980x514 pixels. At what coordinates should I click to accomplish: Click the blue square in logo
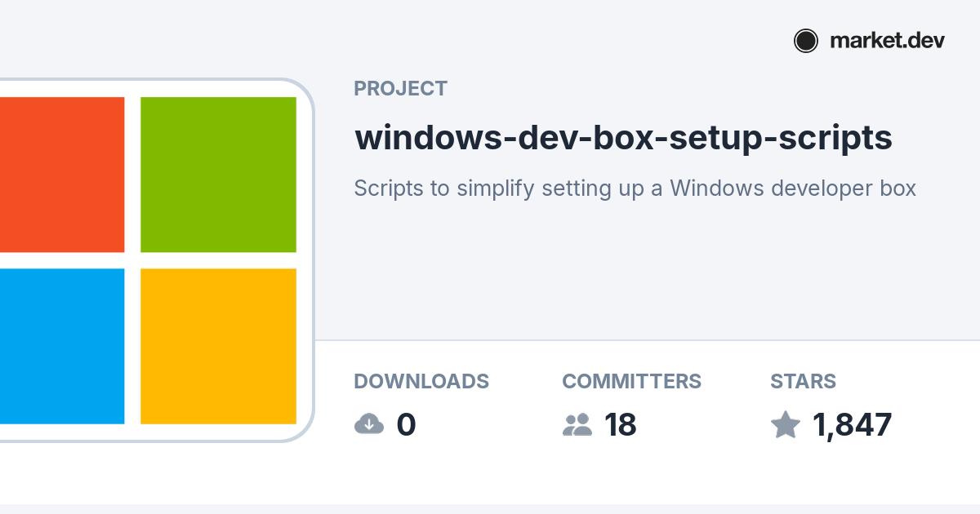[62, 346]
